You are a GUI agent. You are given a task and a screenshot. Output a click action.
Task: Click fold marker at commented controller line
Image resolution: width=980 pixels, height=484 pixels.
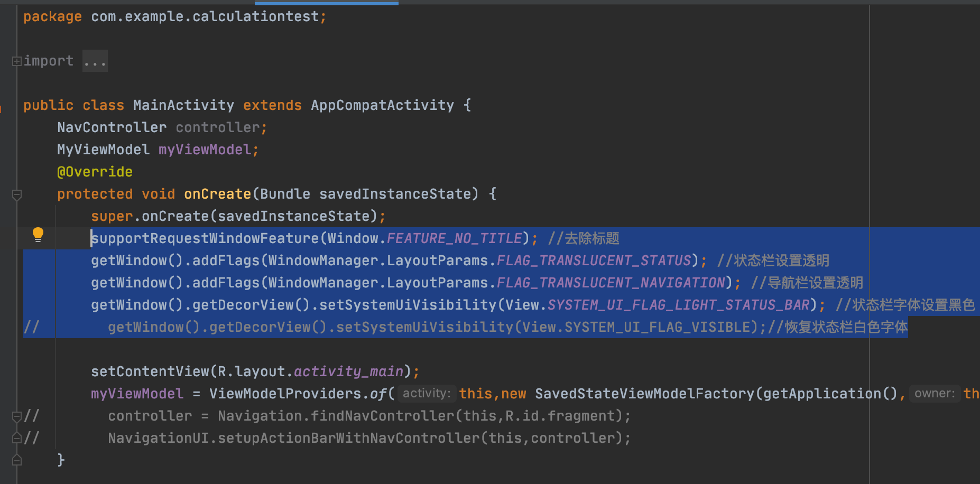[x=17, y=416]
